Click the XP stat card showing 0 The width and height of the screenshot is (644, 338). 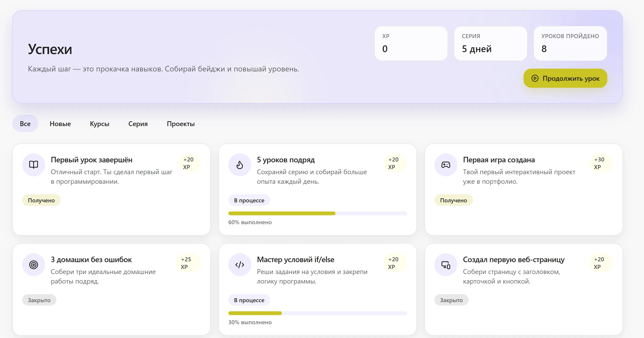tap(411, 43)
